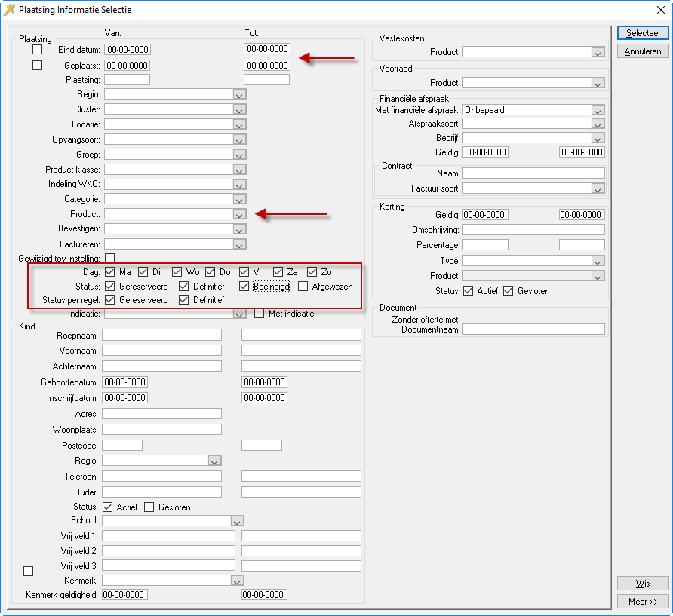Close the Plaatsing Informatie Selectie dialog

[661, 10]
